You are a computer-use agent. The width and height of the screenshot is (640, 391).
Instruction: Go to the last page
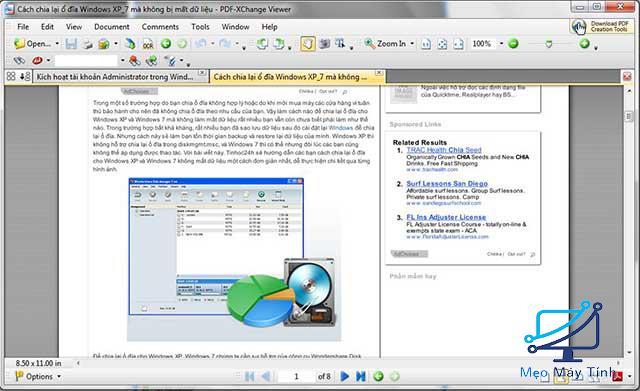coord(361,376)
